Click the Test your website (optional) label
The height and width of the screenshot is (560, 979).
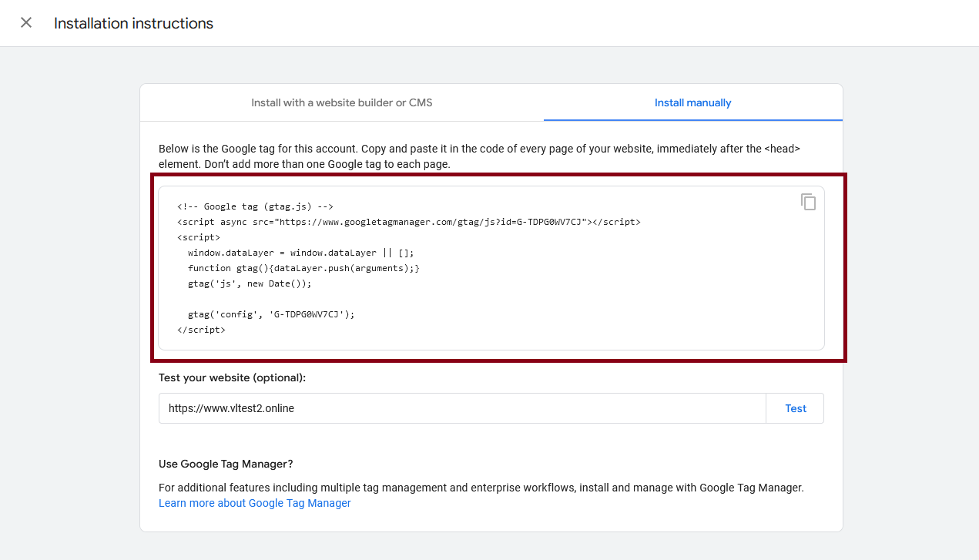pos(232,377)
